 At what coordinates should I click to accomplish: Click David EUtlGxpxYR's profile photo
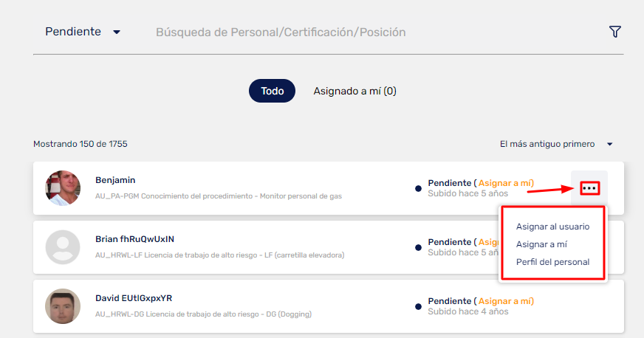pyautogui.click(x=63, y=306)
